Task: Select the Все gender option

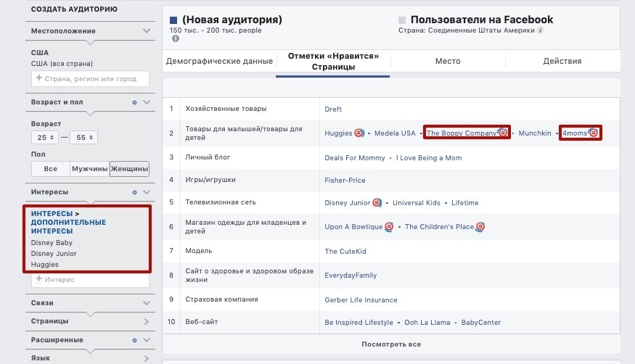Action: click(x=51, y=169)
